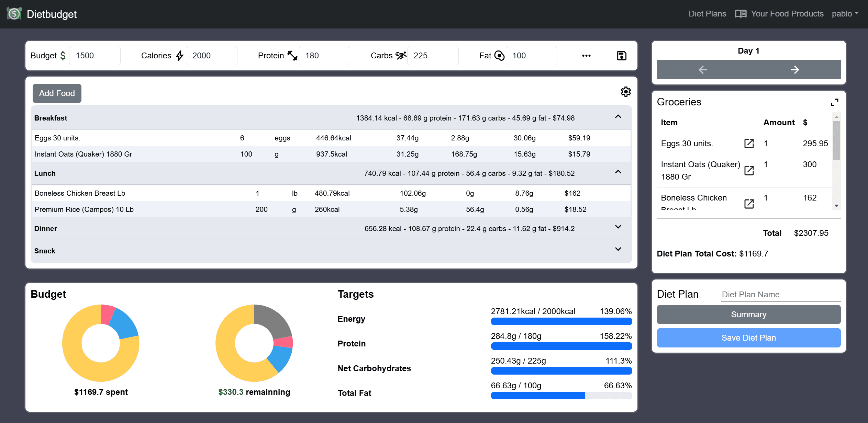Click the Groceries list scrollbar thumb
The height and width of the screenshot is (423, 868).
click(836, 140)
